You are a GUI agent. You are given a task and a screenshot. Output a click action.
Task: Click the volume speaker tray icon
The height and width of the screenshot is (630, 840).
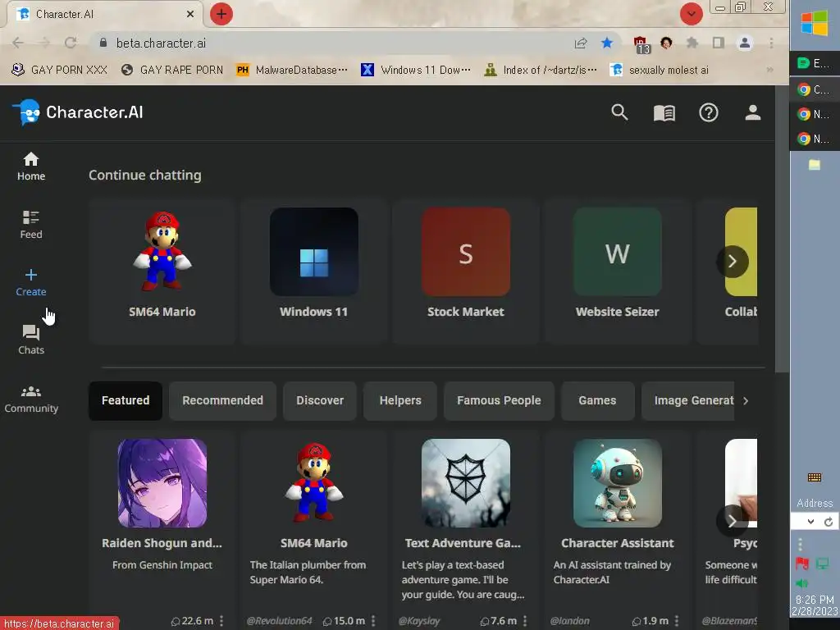coord(801,583)
